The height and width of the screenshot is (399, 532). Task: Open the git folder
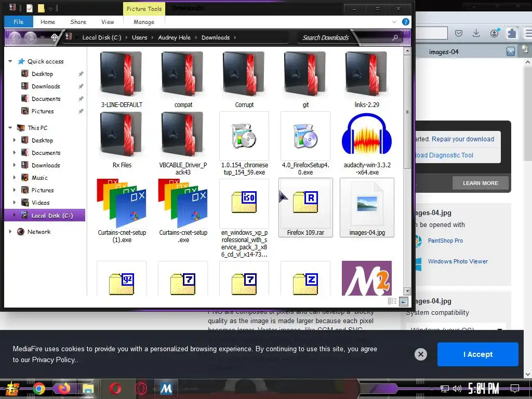tap(305, 79)
